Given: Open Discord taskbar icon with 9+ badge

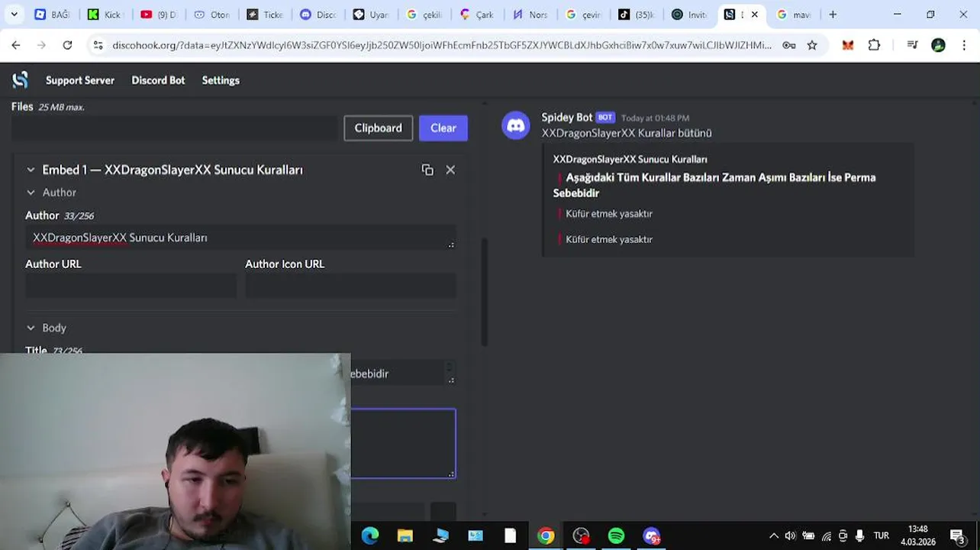Looking at the screenshot, I should pos(651,535).
